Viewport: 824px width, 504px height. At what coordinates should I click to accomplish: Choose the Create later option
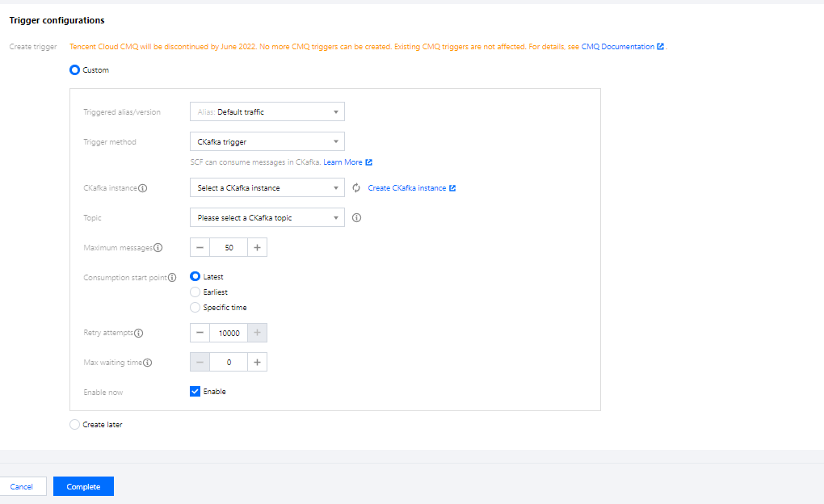coord(75,425)
